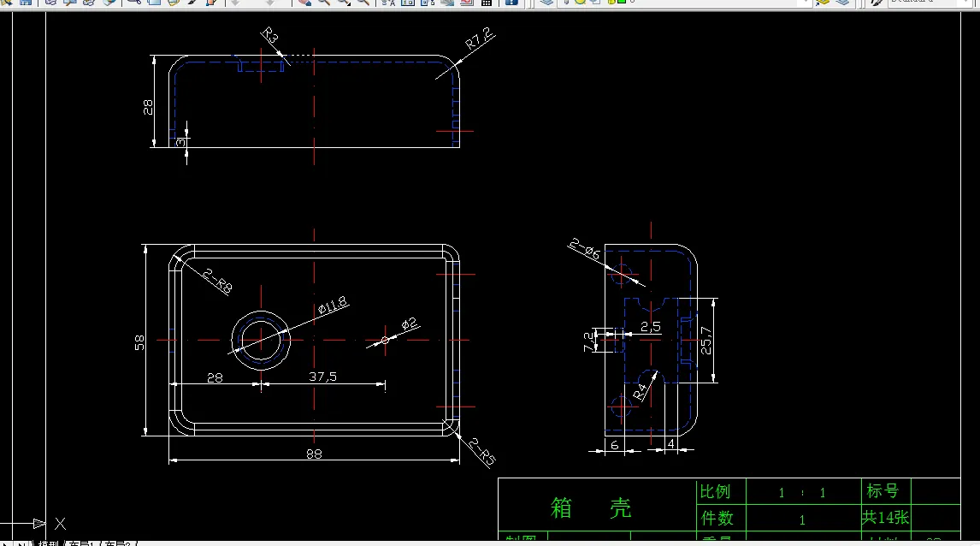
Task: Select the 58 height dimension text
Action: [x=139, y=342]
